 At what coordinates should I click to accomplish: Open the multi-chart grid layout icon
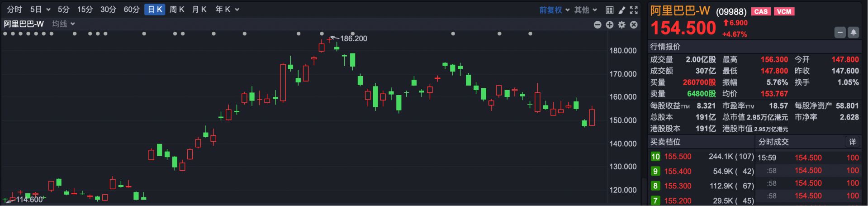tap(610, 10)
